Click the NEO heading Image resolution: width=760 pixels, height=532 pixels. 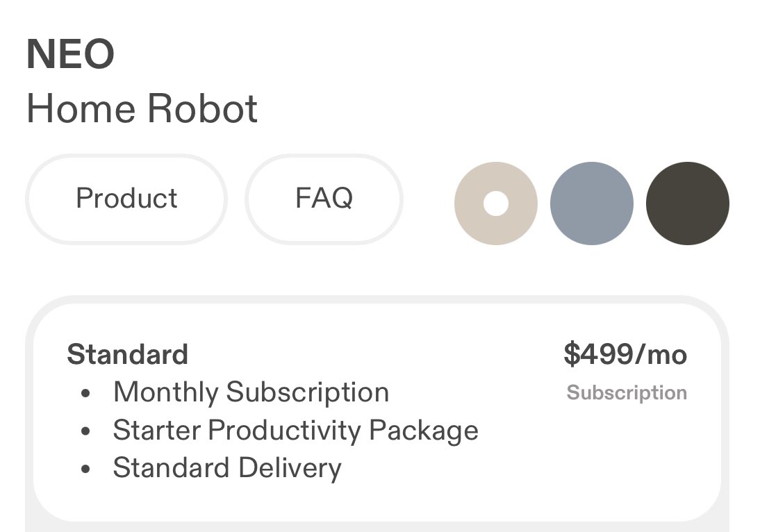(70, 55)
